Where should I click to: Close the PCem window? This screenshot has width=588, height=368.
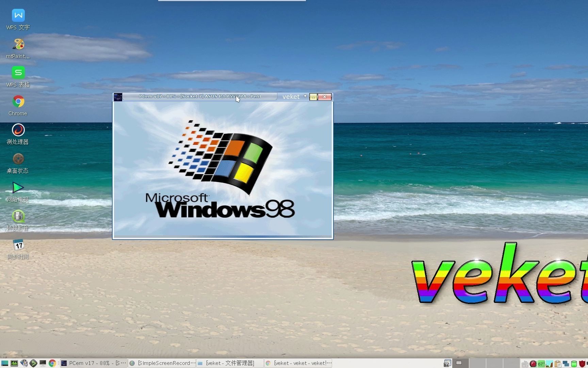(x=325, y=97)
